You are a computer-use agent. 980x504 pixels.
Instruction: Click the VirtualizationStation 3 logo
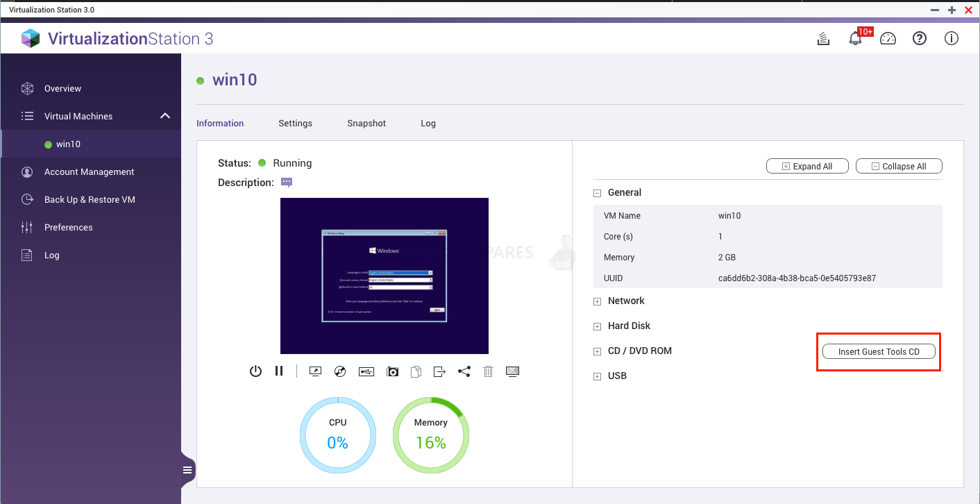(117, 38)
